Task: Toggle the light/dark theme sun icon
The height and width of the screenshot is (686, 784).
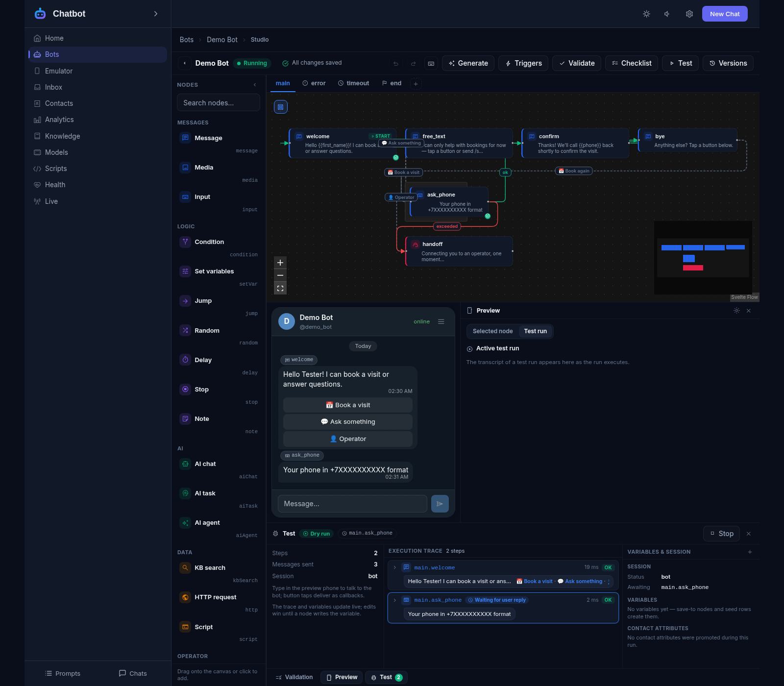Action: (646, 14)
